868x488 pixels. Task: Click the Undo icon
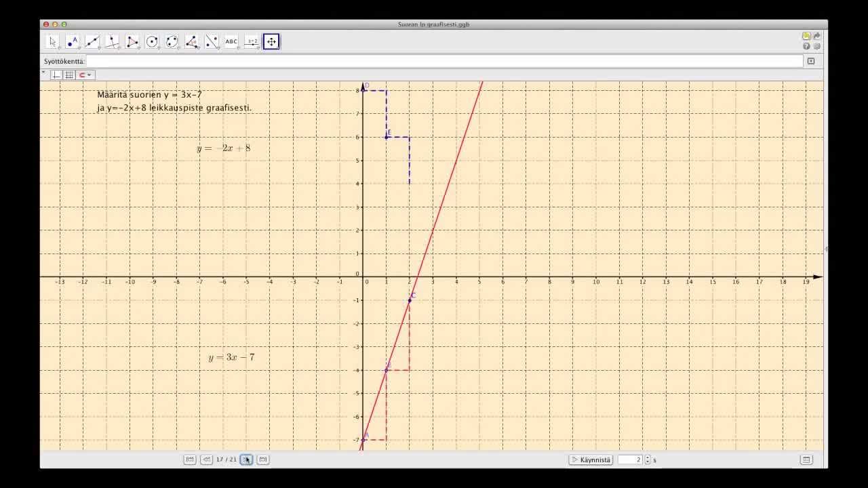(806, 36)
